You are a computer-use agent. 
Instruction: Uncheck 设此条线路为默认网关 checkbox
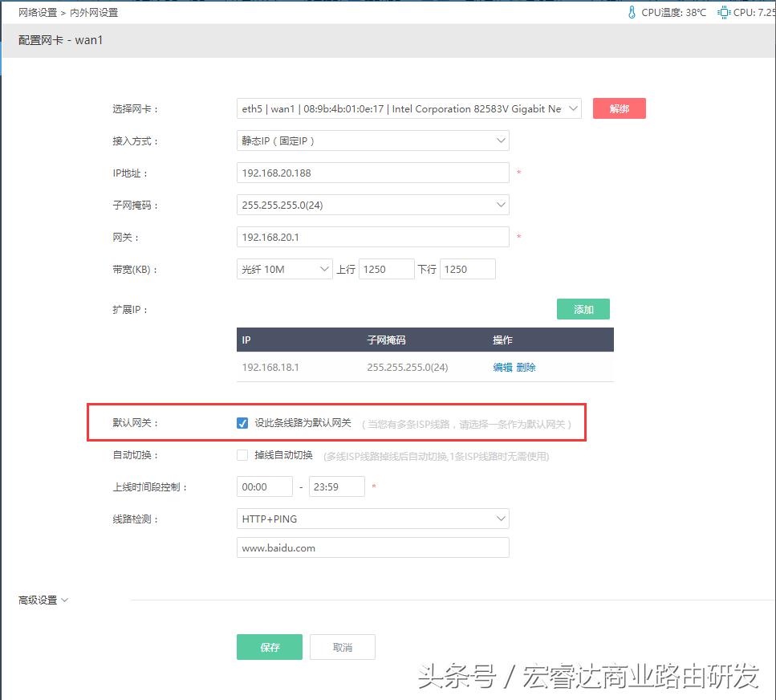click(x=242, y=423)
